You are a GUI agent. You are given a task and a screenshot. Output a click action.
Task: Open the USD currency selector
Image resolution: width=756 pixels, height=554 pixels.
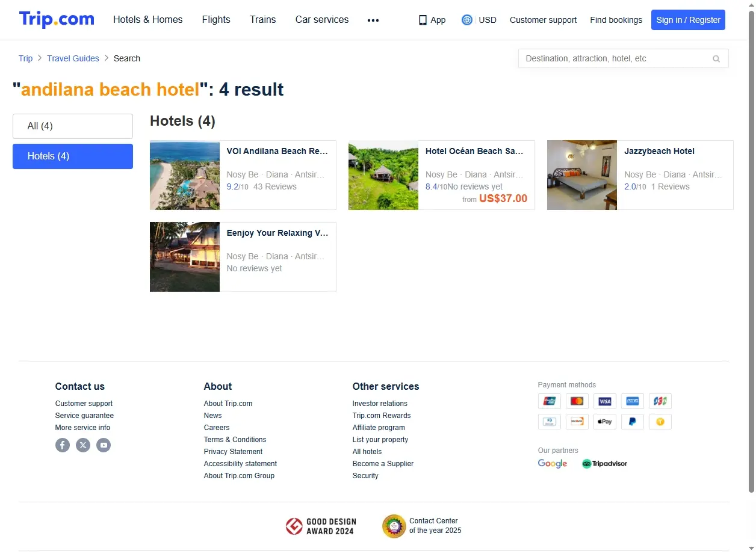(x=488, y=20)
